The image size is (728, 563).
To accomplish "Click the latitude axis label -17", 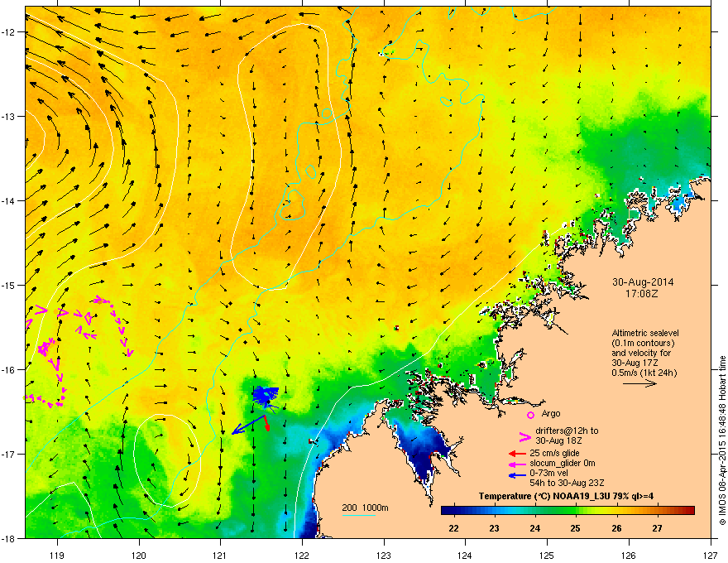I will point(9,455).
